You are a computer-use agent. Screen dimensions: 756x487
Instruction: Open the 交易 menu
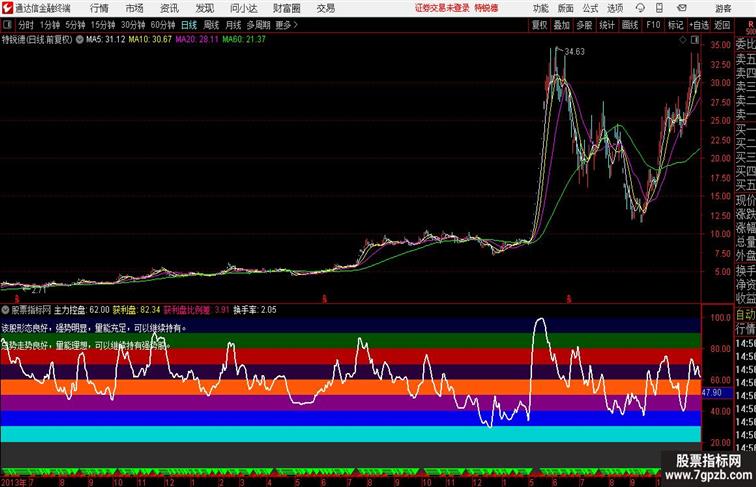(325, 8)
